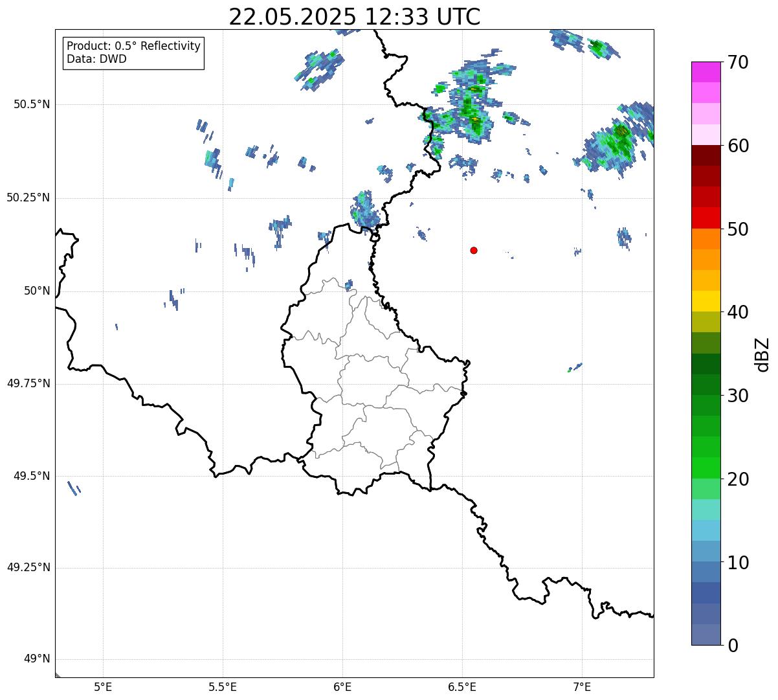
Task: Click the latitude label 50.25°N
Action: [x=28, y=198]
